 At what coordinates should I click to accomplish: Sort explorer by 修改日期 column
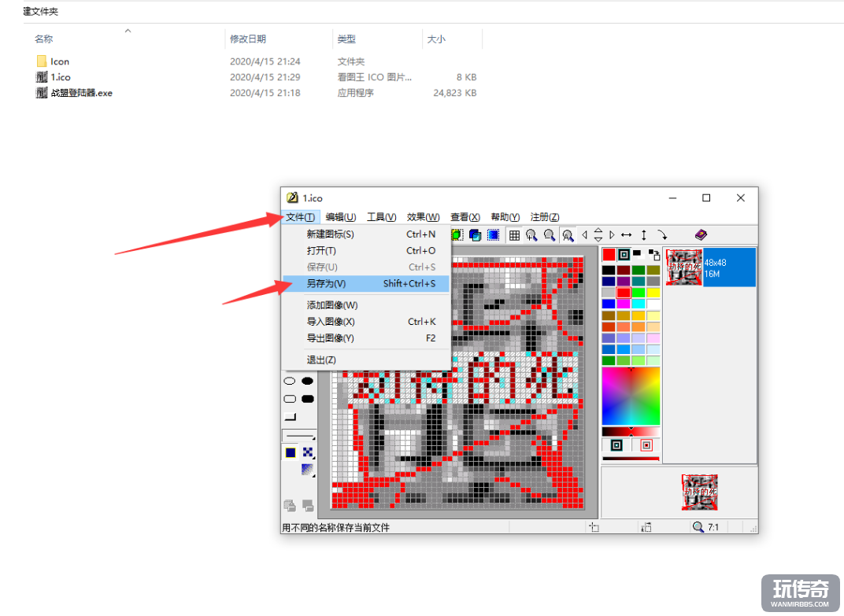point(247,39)
